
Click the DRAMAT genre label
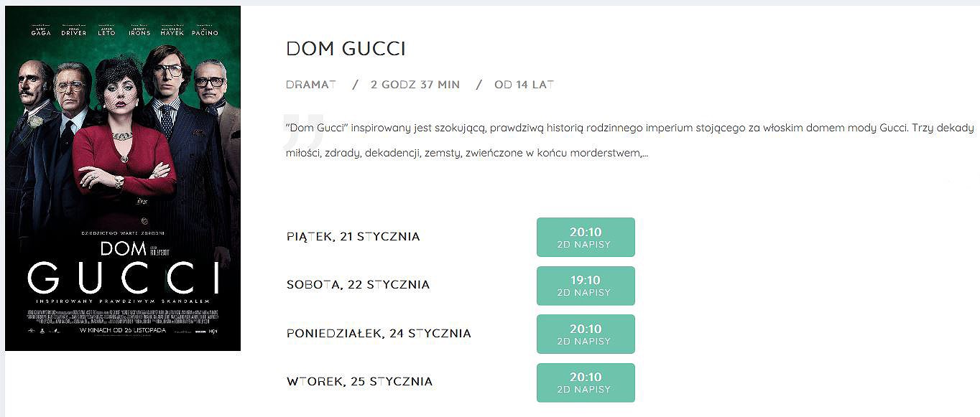point(311,85)
